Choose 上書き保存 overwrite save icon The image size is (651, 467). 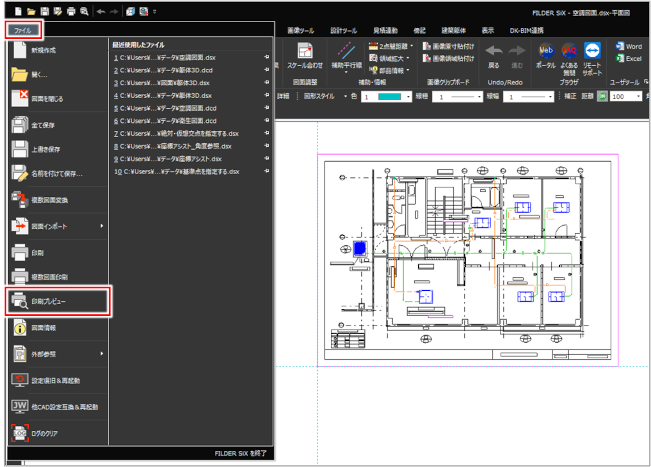click(x=20, y=148)
